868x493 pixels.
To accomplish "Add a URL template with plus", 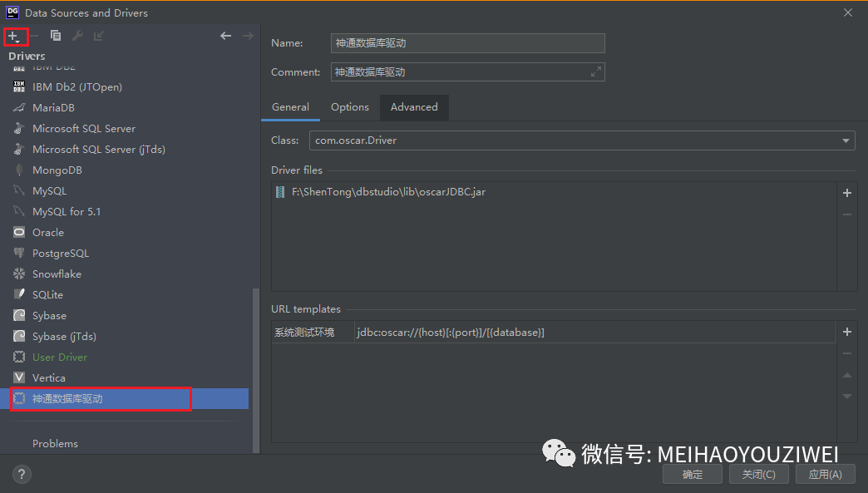I will tap(847, 332).
